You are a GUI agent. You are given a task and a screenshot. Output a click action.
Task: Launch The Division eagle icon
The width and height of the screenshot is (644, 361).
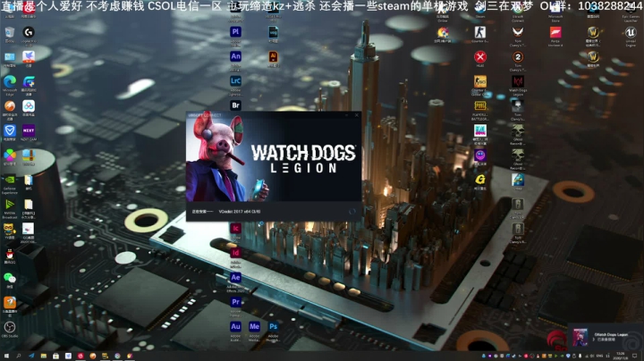point(518,32)
